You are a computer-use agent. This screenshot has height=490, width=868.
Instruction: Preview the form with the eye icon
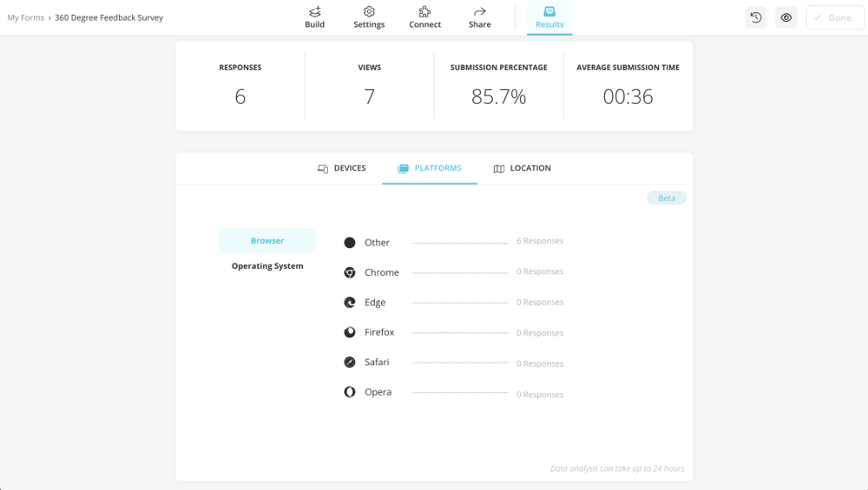click(786, 17)
